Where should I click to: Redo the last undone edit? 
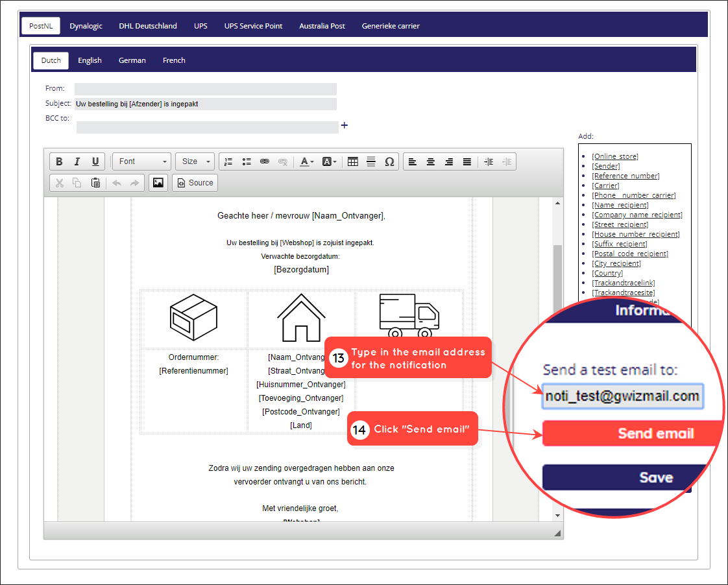pos(135,183)
